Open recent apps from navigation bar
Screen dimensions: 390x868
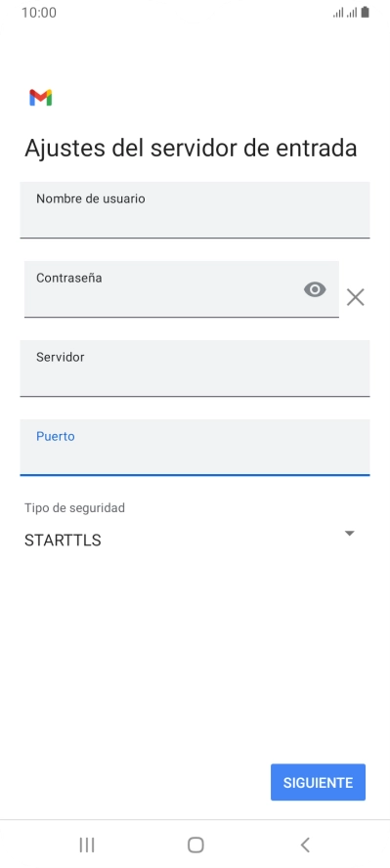(x=87, y=845)
